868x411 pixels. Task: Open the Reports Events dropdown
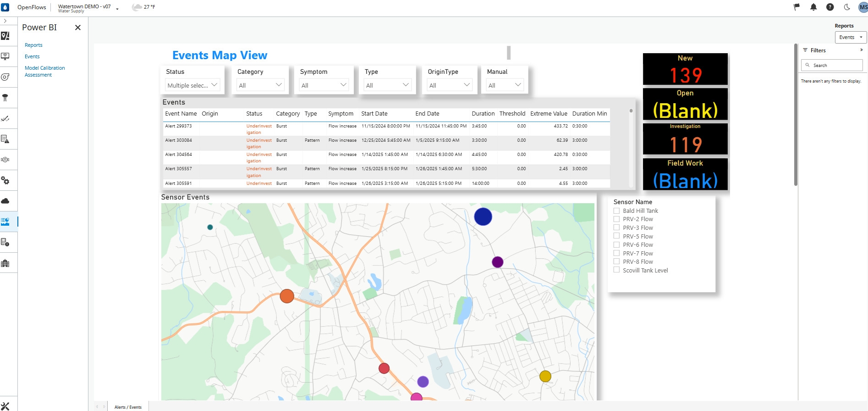pyautogui.click(x=851, y=38)
